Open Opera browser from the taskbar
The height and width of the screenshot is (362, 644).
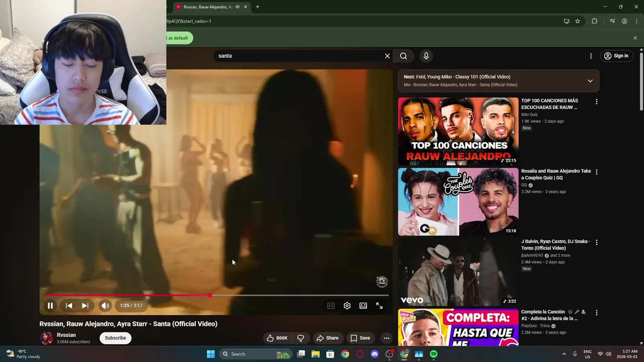point(360,354)
